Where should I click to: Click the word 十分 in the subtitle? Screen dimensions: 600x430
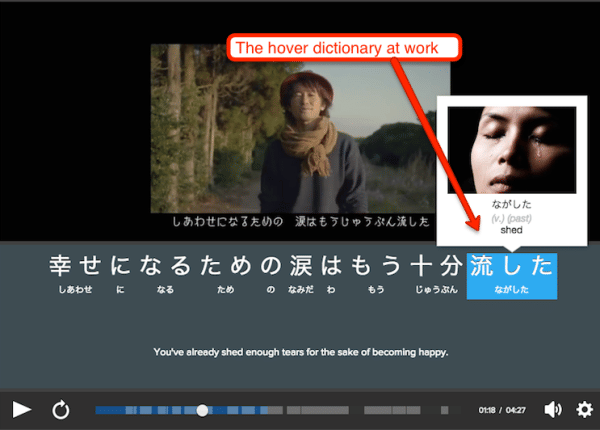436,265
